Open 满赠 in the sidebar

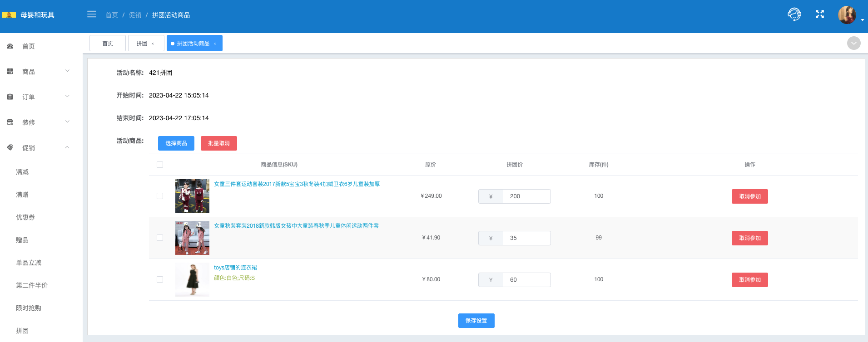click(x=22, y=195)
